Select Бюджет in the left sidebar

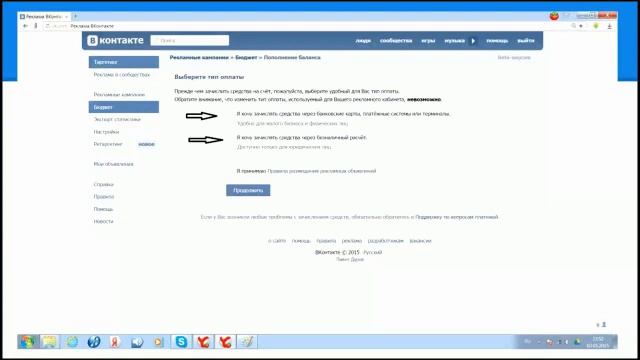click(124, 107)
